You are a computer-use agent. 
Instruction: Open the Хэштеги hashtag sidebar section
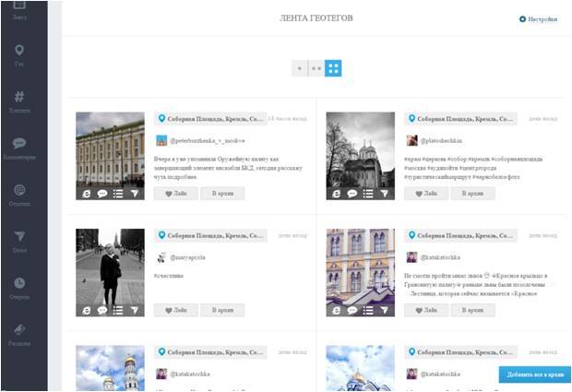(19, 100)
